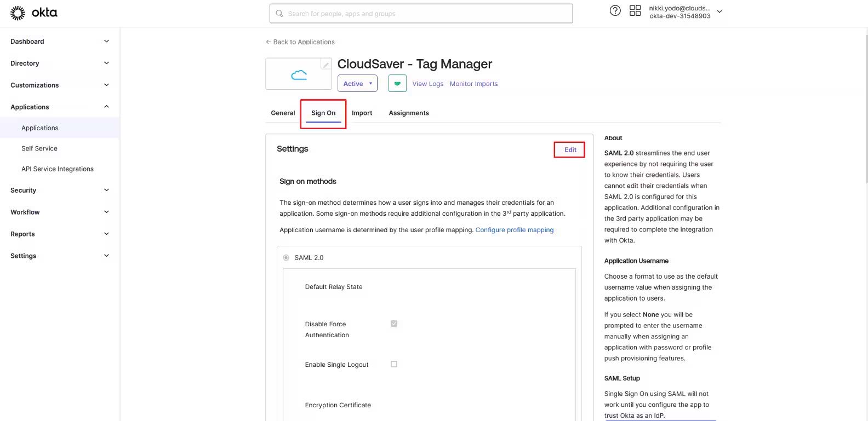Open the apps grid icon
The width and height of the screenshot is (868, 421).
[x=635, y=11]
